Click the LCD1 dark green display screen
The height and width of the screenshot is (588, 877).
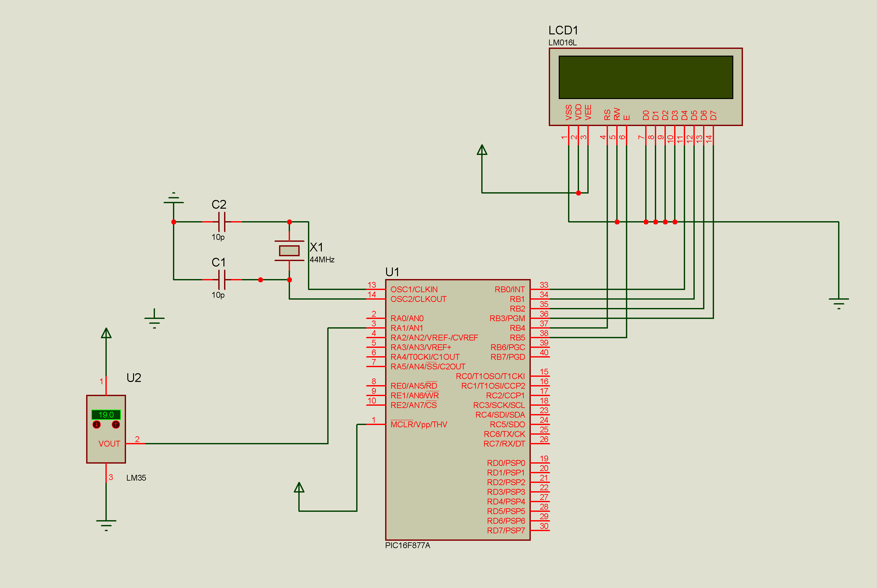pos(646,77)
